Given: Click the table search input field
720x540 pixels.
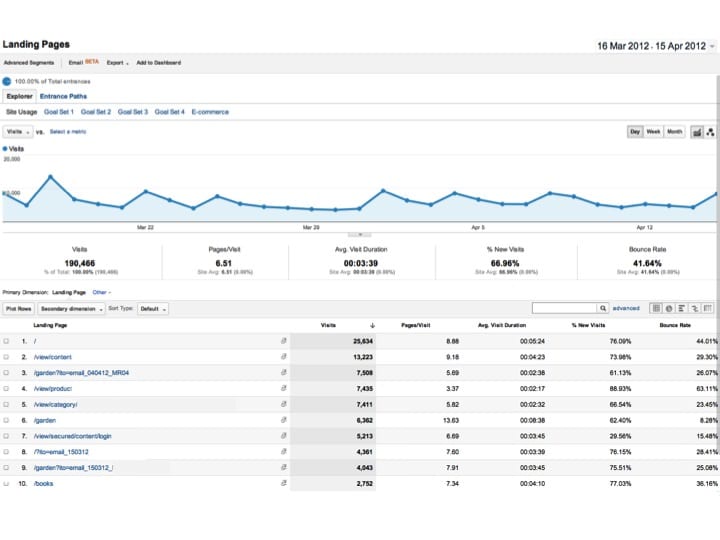Looking at the screenshot, I should [x=564, y=309].
